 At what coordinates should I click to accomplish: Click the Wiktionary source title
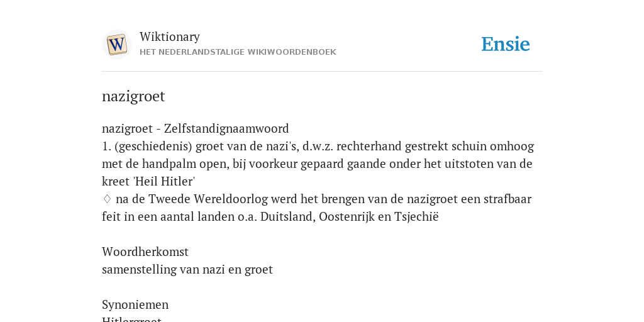[170, 36]
